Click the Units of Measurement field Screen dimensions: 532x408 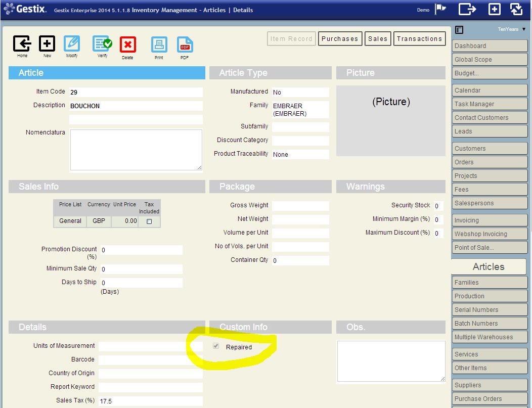151,346
